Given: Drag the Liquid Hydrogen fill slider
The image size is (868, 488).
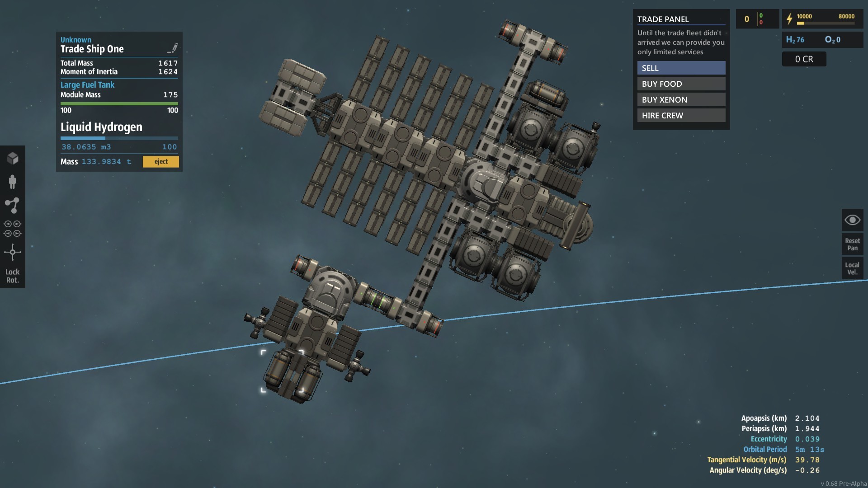Looking at the screenshot, I should pos(105,138).
